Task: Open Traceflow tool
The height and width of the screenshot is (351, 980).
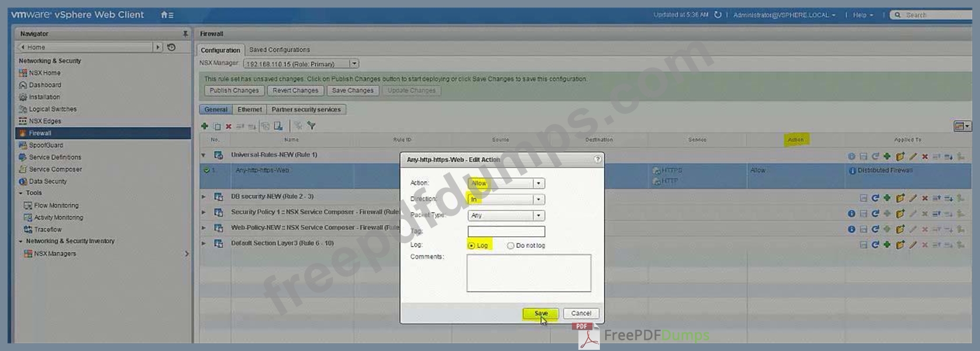Action: (47, 230)
